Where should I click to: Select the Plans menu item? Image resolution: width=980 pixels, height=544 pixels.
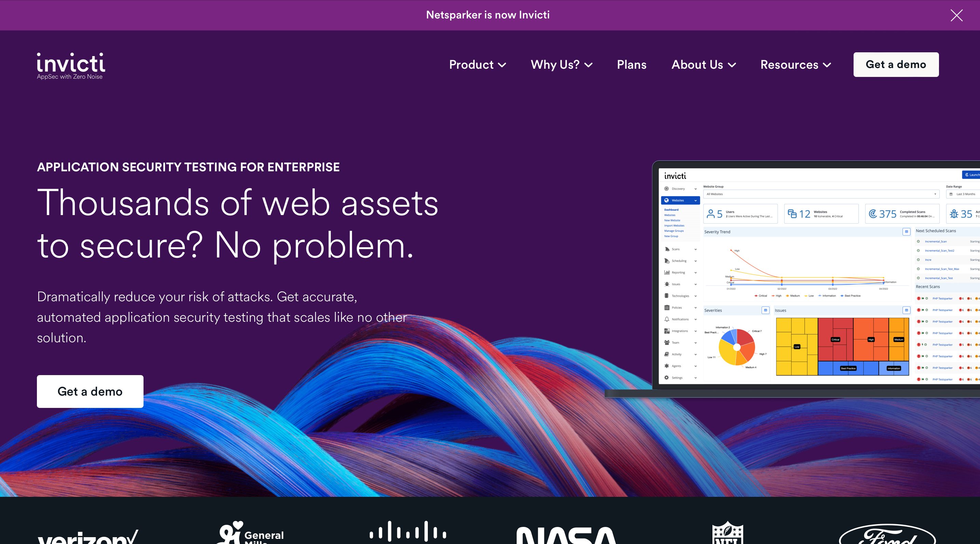tap(631, 64)
